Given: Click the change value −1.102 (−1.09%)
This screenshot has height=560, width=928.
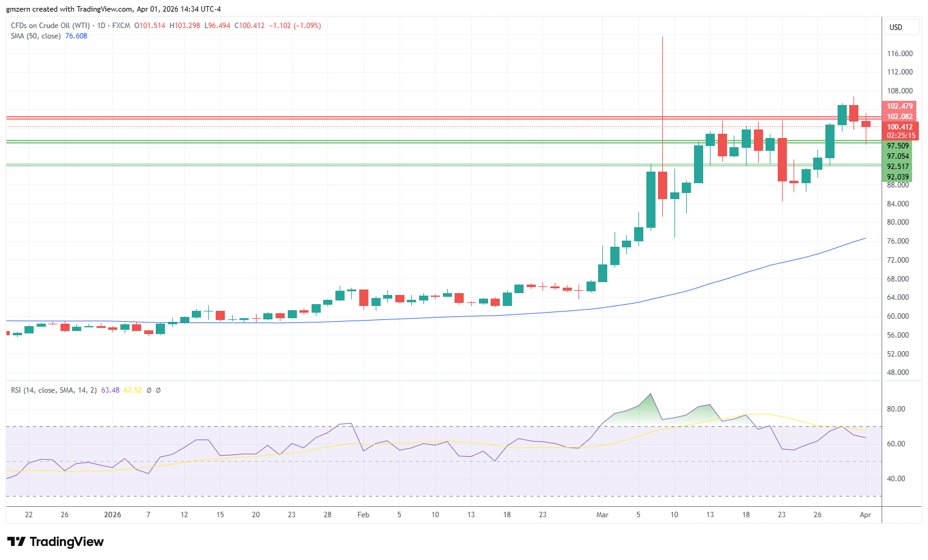Looking at the screenshot, I should coord(295,26).
